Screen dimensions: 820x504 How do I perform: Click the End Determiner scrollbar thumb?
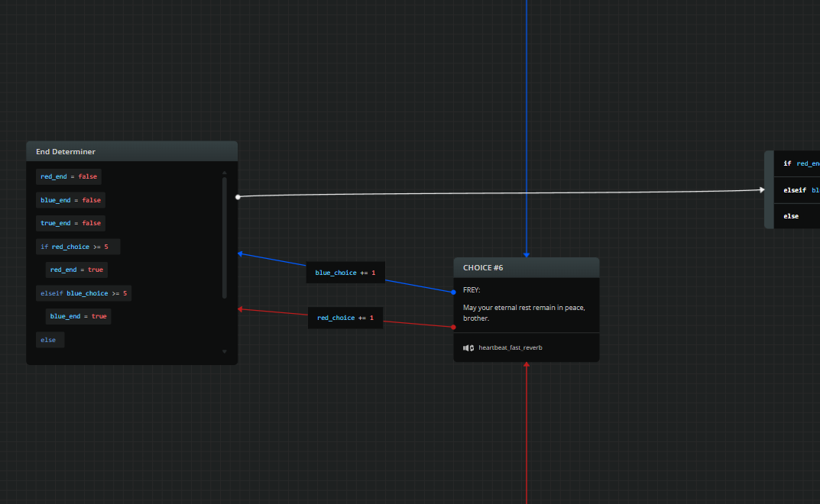point(224,237)
